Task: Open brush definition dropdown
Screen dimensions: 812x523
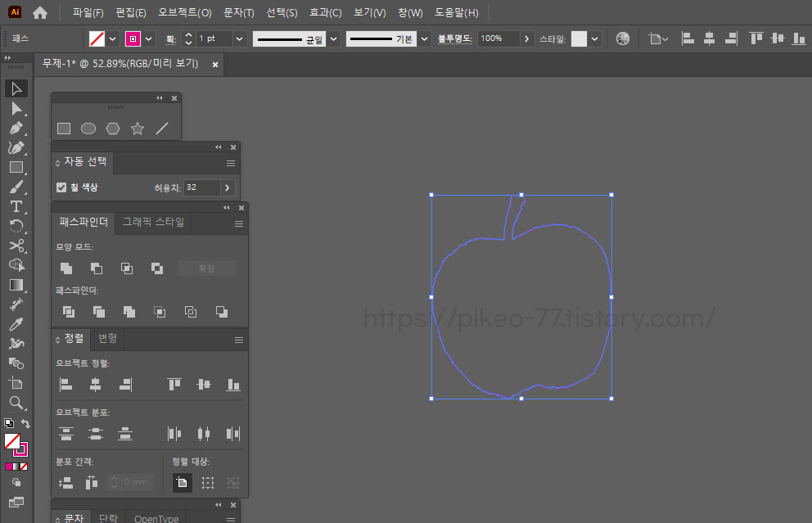Action: 424,38
